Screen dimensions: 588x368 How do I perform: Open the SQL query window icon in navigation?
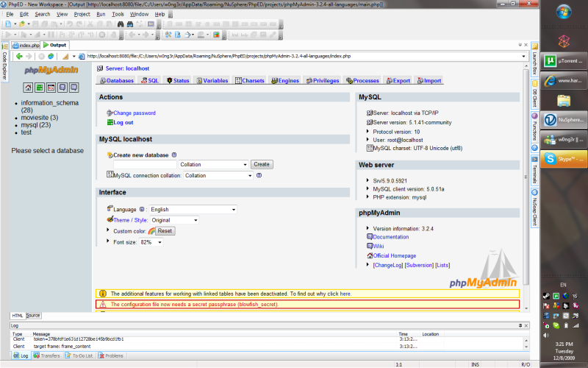coord(51,88)
